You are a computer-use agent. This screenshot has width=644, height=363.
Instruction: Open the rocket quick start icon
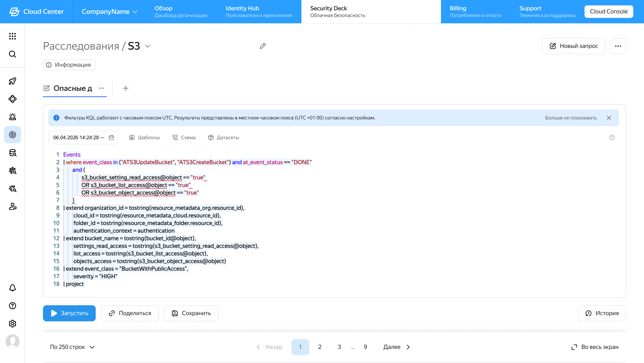click(13, 81)
